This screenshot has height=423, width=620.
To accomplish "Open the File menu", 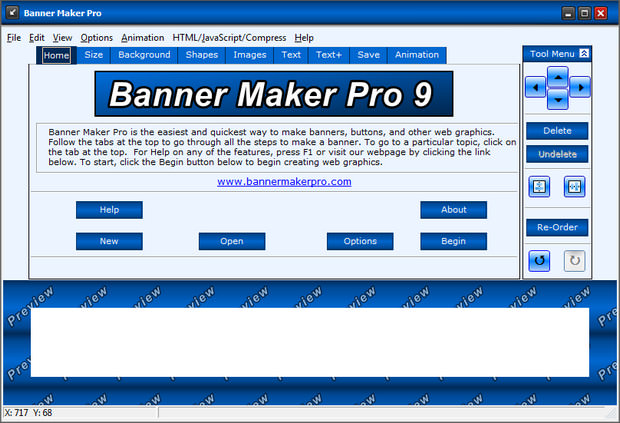I will (14, 38).
